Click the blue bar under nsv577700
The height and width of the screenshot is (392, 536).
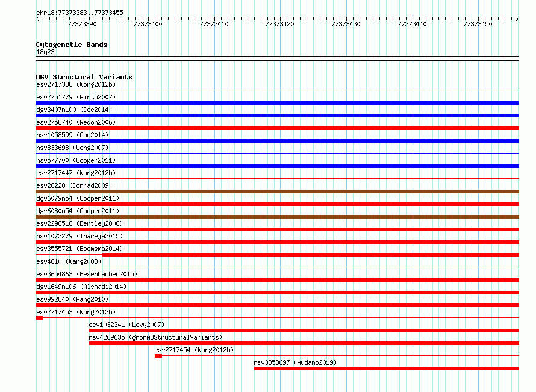coord(277,166)
